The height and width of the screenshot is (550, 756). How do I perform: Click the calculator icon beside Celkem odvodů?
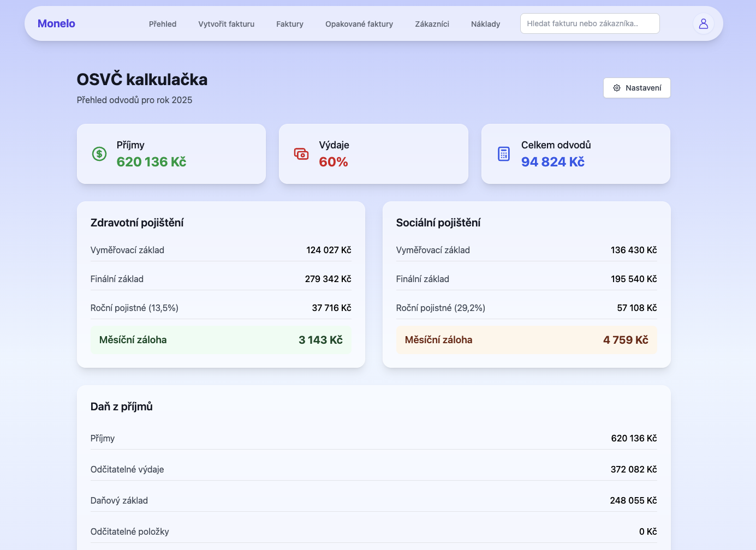tap(503, 153)
